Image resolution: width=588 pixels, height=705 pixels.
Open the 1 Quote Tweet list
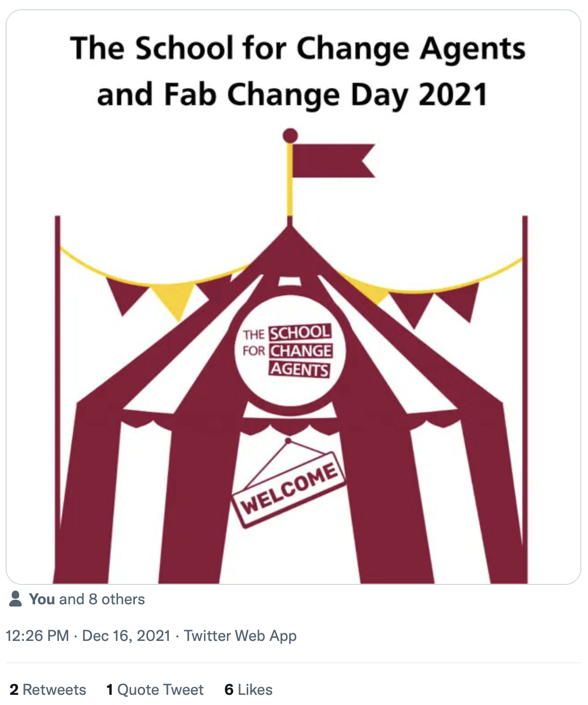pyautogui.click(x=155, y=690)
